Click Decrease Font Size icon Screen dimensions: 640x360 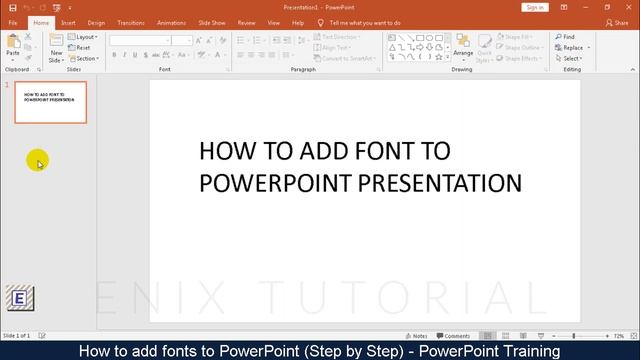tap(209, 40)
